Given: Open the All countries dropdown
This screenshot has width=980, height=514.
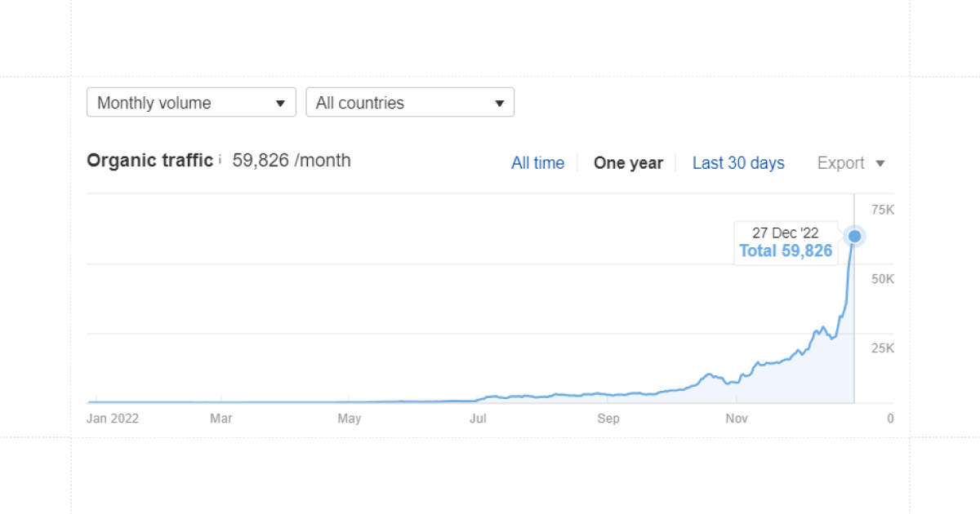Looking at the screenshot, I should (410, 103).
